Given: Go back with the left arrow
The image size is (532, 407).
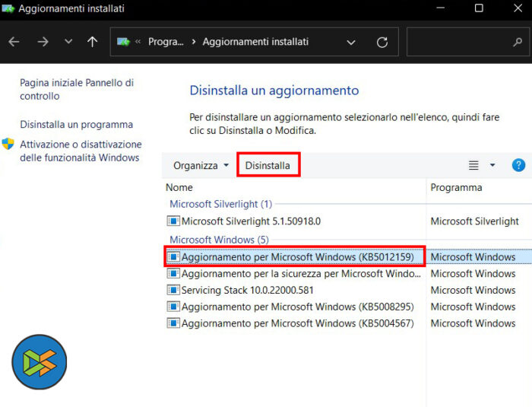Looking at the screenshot, I should (x=14, y=42).
